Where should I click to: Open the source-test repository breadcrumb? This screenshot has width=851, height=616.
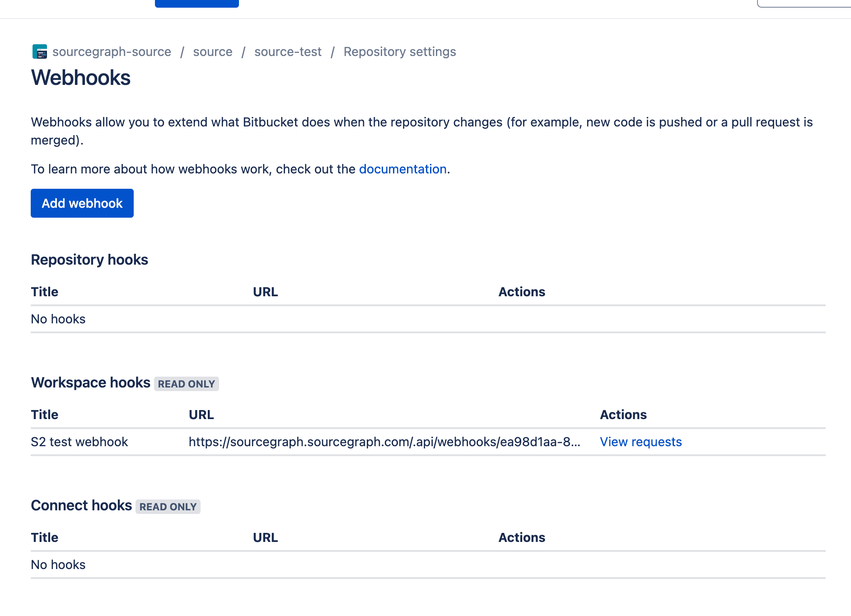[288, 51]
